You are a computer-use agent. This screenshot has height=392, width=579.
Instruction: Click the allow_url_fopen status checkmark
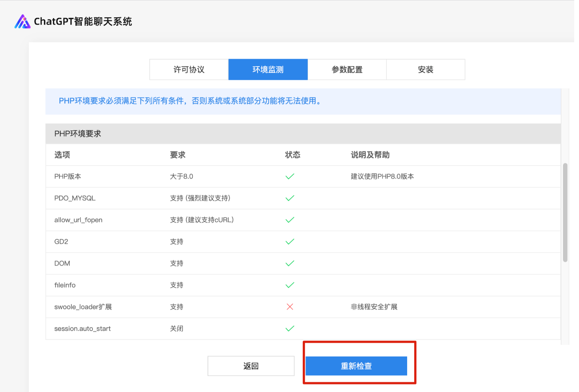(x=290, y=220)
